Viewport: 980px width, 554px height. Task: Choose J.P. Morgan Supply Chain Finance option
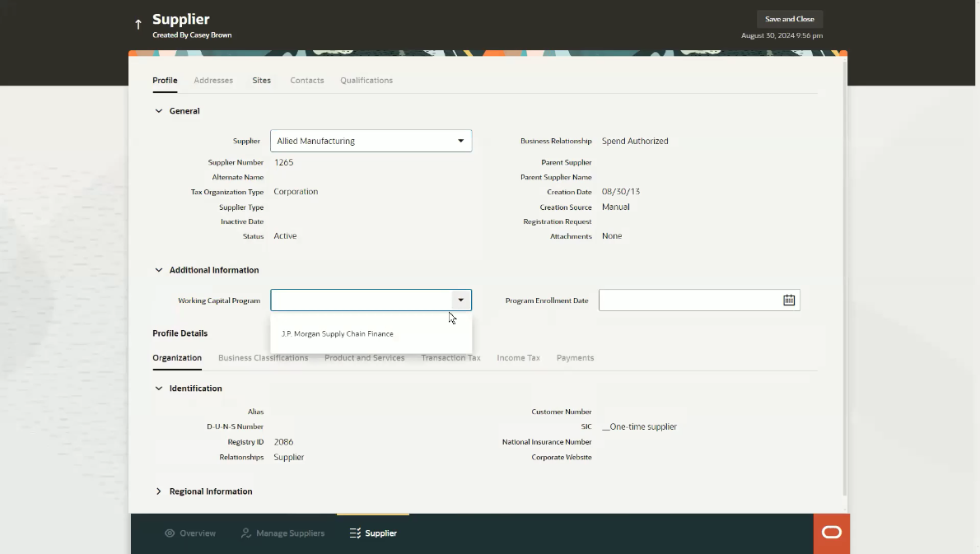click(338, 334)
